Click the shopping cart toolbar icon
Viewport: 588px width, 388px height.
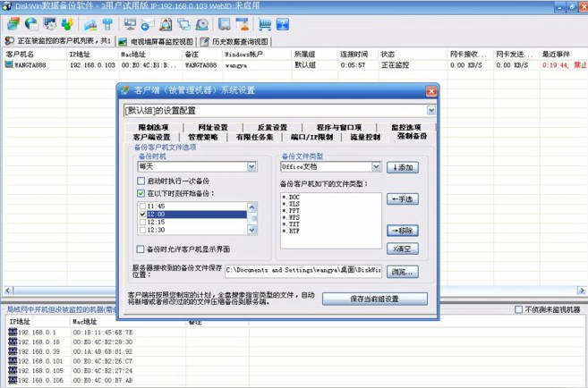[x=265, y=24]
